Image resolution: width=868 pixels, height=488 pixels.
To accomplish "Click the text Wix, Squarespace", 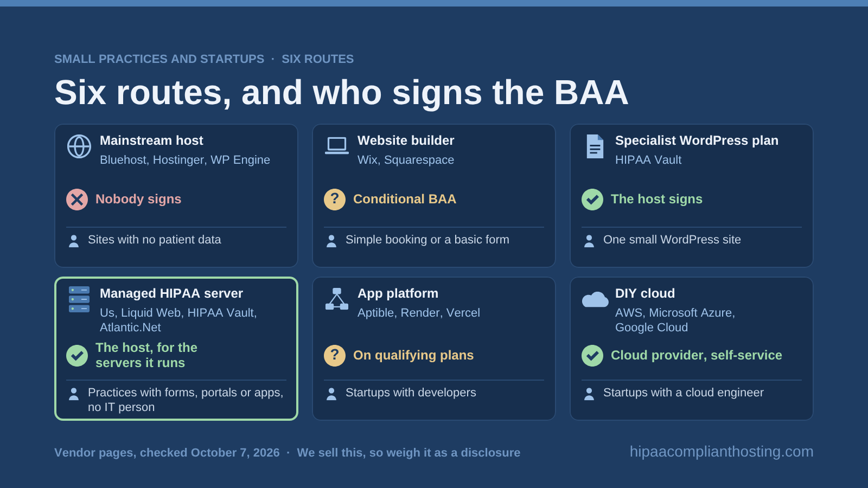I will (x=406, y=160).
